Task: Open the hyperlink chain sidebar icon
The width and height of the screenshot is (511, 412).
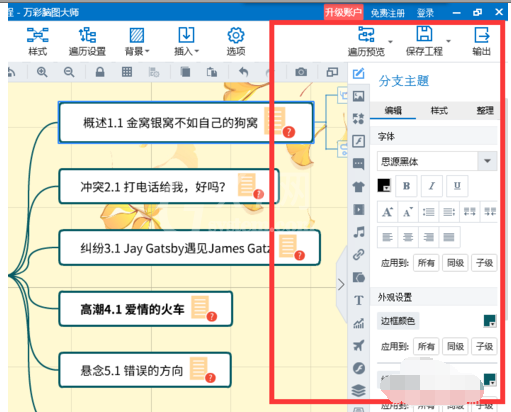Action: click(x=359, y=254)
